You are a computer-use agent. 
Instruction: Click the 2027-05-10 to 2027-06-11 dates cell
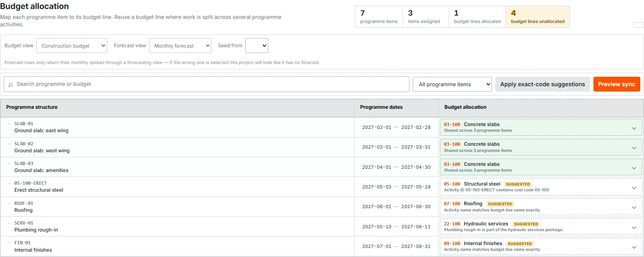click(396, 227)
